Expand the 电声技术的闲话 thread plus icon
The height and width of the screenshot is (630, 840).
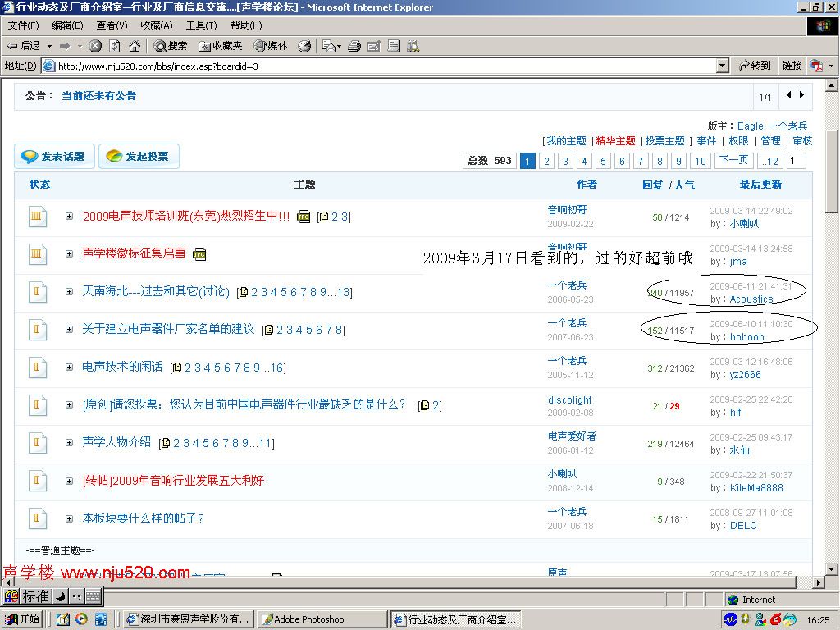pyautogui.click(x=70, y=367)
